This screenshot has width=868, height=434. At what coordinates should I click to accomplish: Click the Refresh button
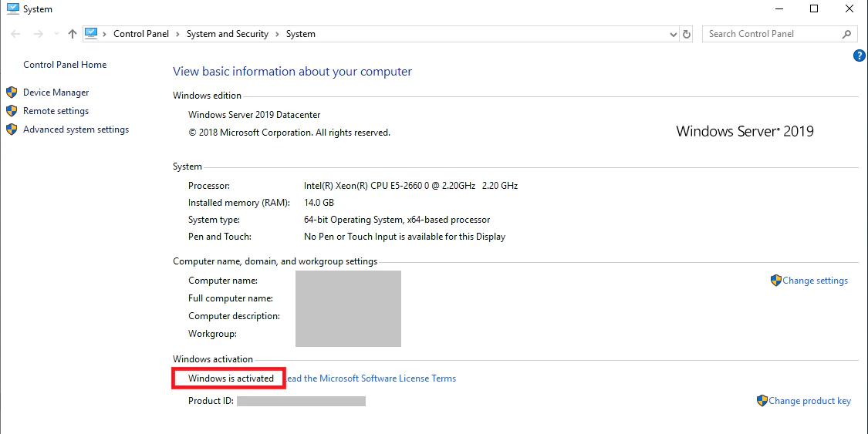tap(687, 34)
